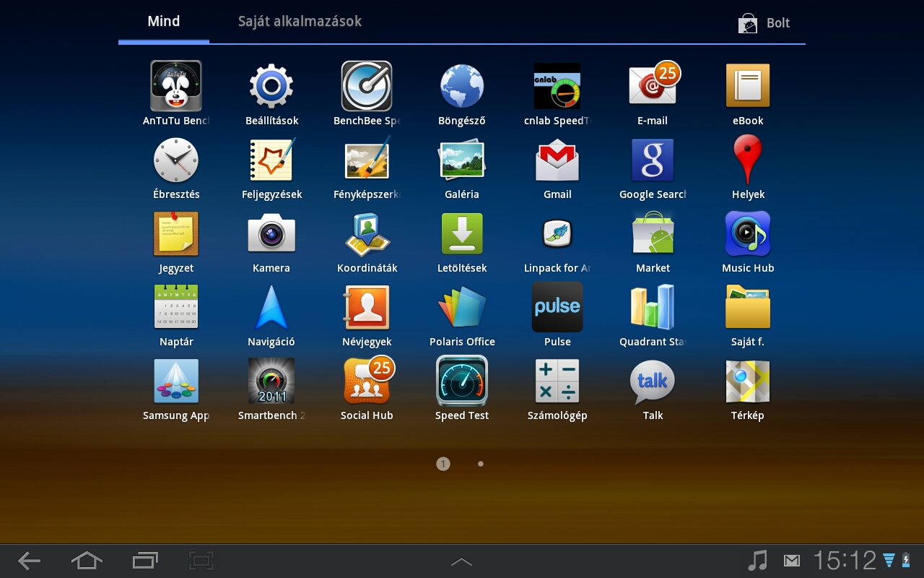Go to app page 1 indicator
924x578 pixels.
[x=443, y=464]
